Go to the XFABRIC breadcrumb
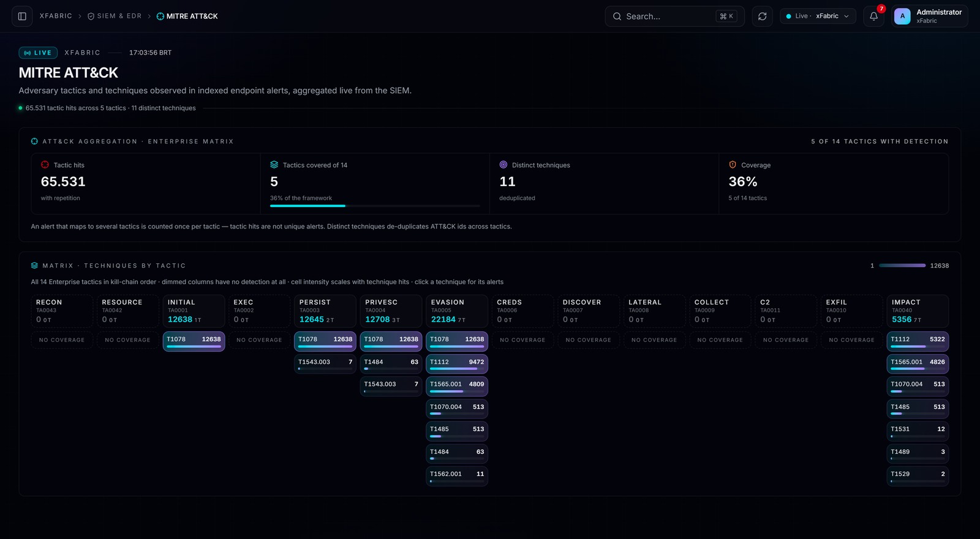The image size is (980, 539). pyautogui.click(x=56, y=16)
